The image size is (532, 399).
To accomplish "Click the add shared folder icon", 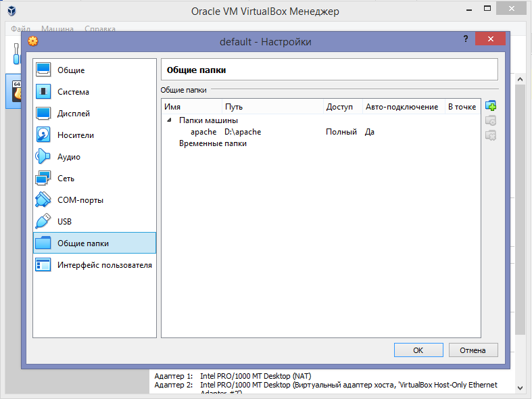I will point(491,106).
